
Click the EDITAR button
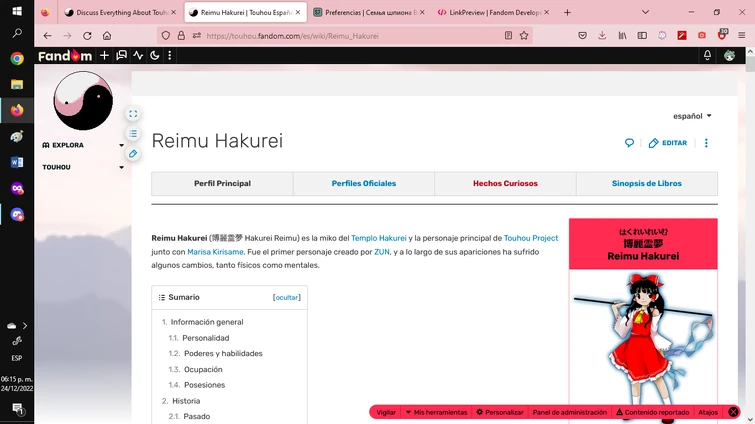pyautogui.click(x=668, y=143)
